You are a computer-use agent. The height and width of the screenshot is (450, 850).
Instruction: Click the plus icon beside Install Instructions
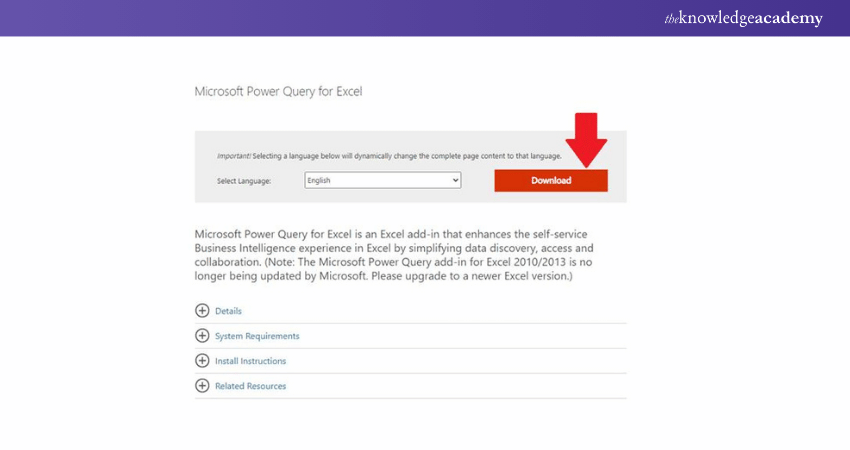click(202, 361)
